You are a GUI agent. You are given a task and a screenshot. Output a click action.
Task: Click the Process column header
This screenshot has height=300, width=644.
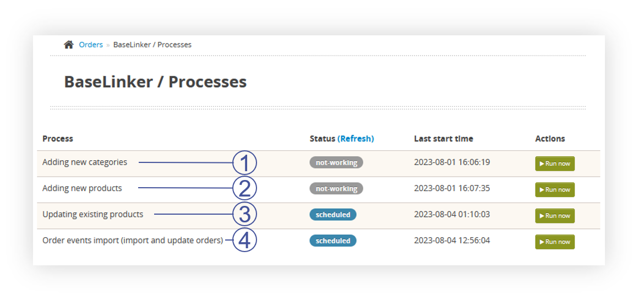click(57, 139)
